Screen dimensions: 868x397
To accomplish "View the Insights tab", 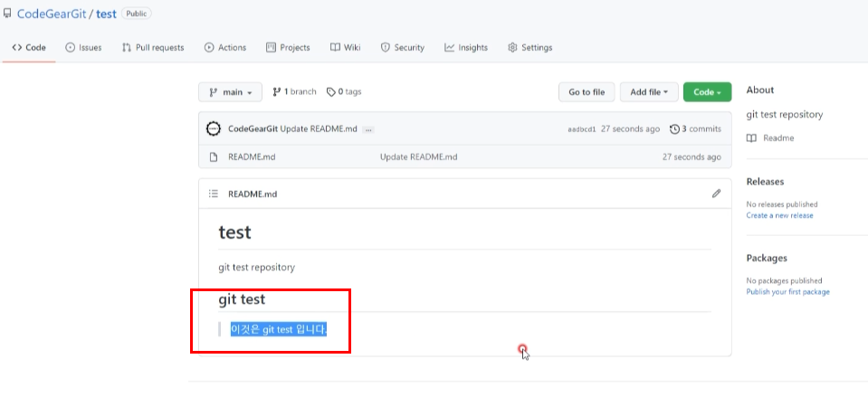I will pyautogui.click(x=466, y=48).
